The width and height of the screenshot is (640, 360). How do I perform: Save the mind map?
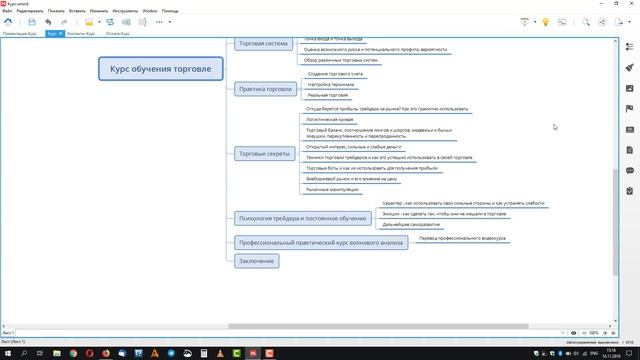(x=32, y=22)
